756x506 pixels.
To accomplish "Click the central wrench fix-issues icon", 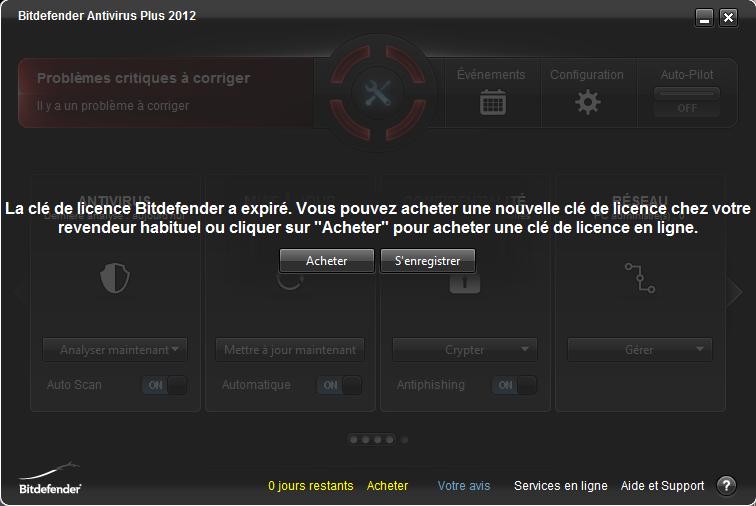I will (378, 93).
